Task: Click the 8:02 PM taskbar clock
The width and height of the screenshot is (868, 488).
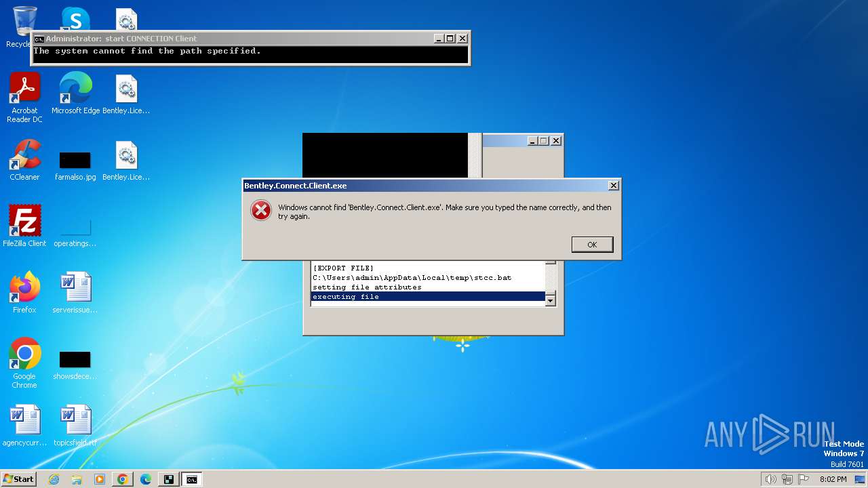Action: click(833, 479)
